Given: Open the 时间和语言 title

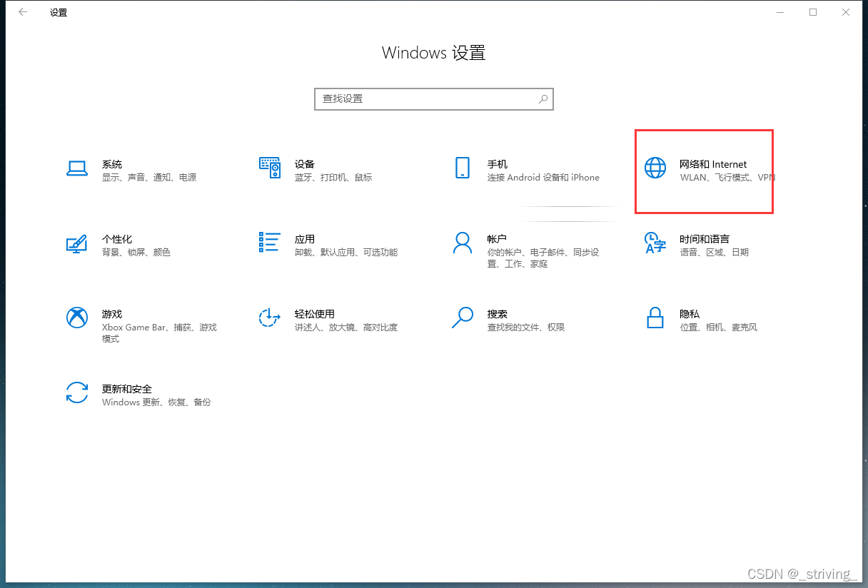Looking at the screenshot, I should pyautogui.click(x=705, y=239).
